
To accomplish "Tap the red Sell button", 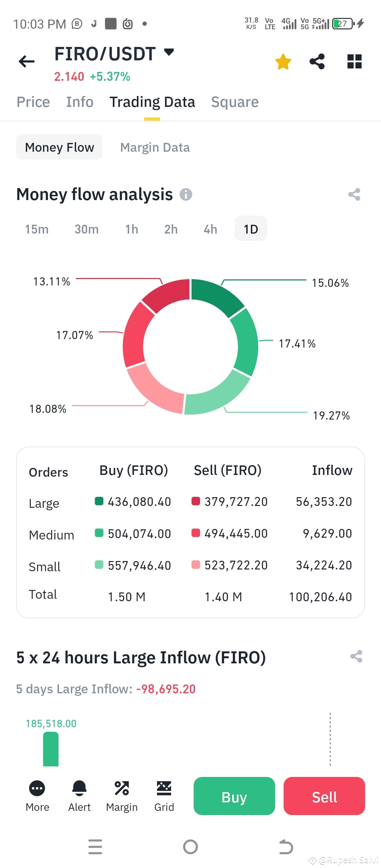I will click(324, 796).
